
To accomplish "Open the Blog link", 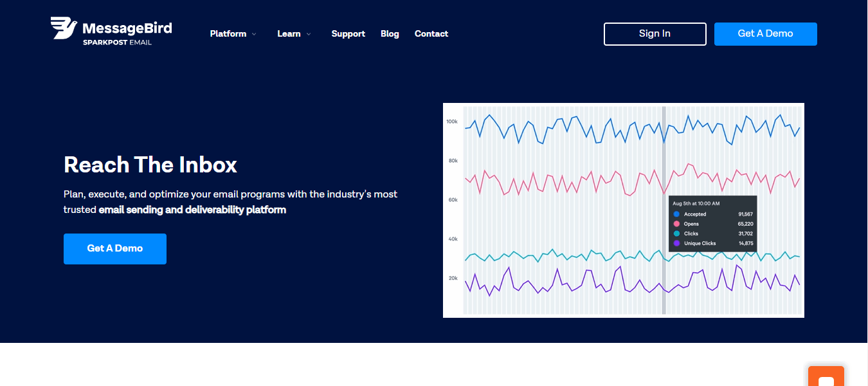I will [x=390, y=34].
